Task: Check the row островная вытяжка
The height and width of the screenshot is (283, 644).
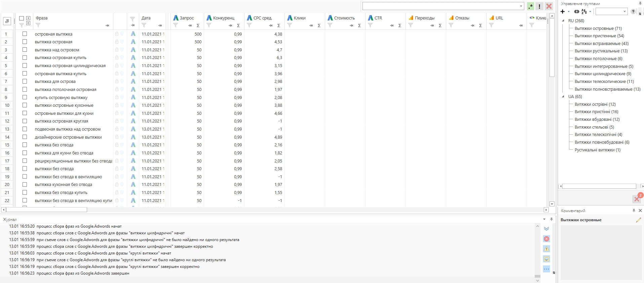Action: point(25,34)
